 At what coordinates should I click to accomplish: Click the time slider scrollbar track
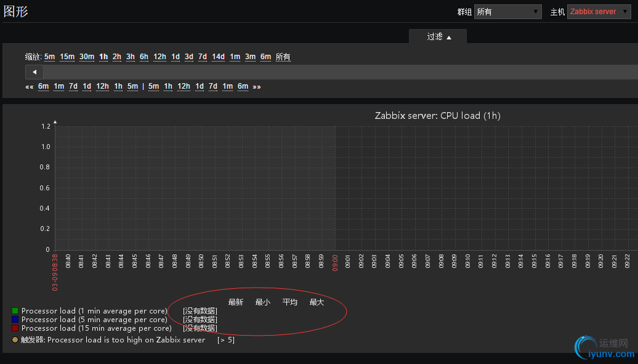[341, 72]
